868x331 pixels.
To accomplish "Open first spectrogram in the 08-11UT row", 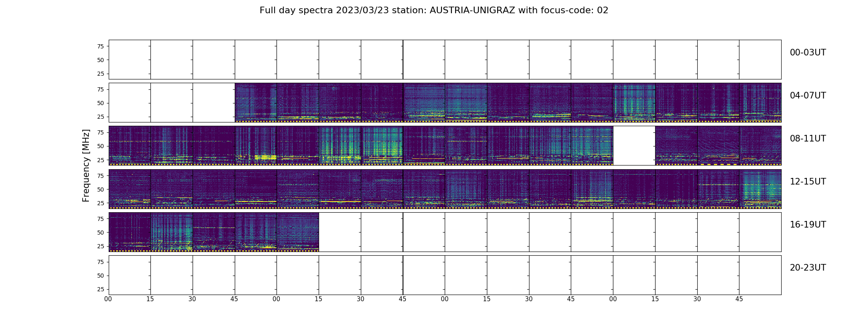I will (x=130, y=146).
